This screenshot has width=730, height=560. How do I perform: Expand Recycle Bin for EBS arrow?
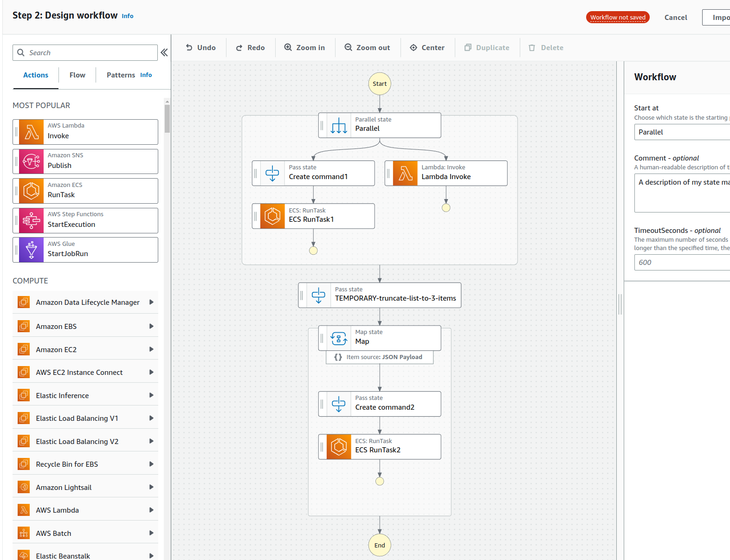[151, 464]
